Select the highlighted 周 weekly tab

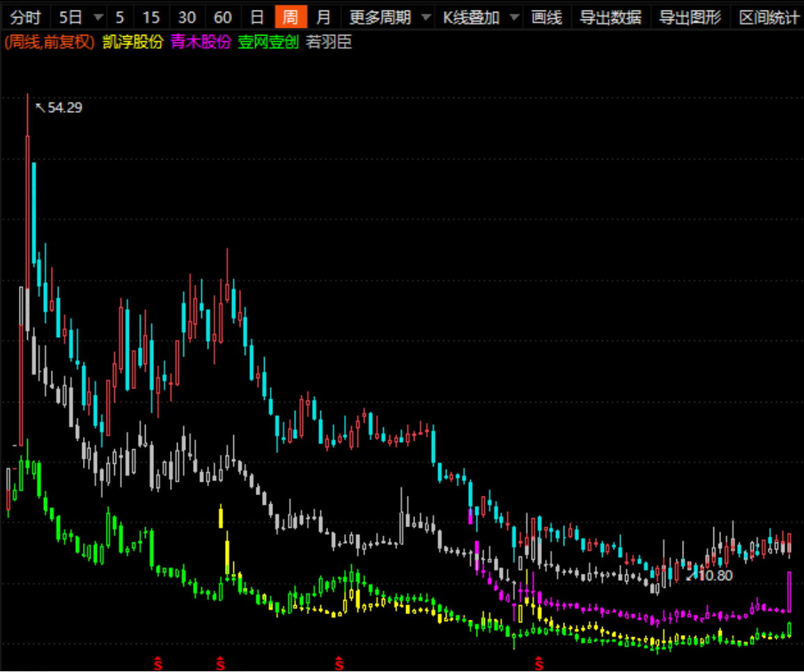coord(291,17)
